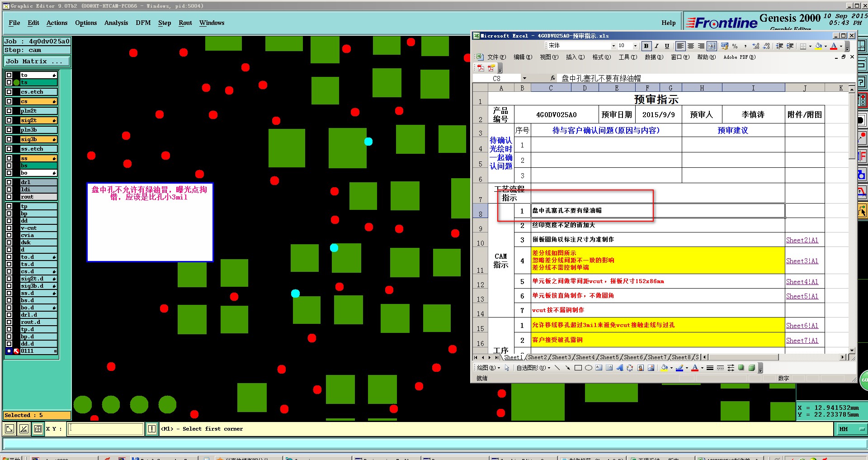Toggle the square box of the 'ss.etch' layer

point(9,149)
